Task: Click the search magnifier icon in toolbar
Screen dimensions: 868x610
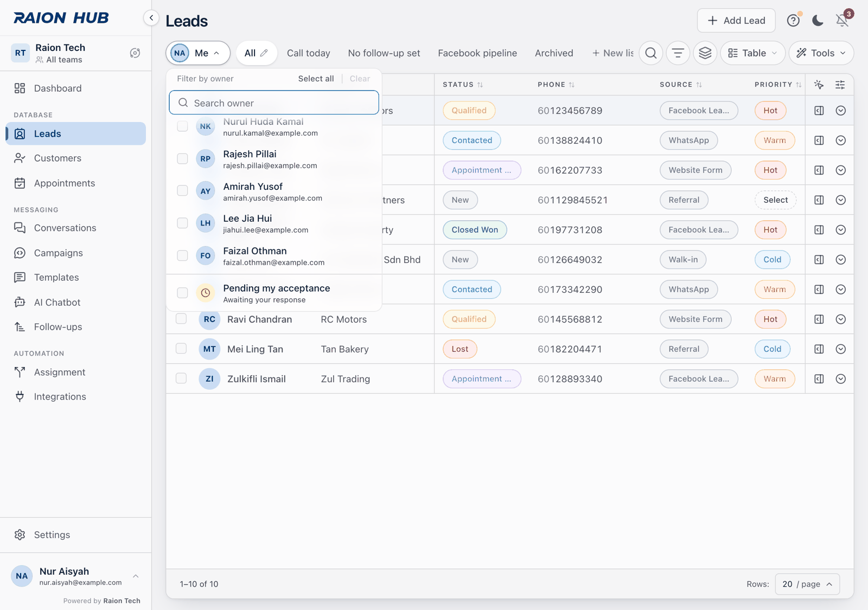Action: click(651, 53)
